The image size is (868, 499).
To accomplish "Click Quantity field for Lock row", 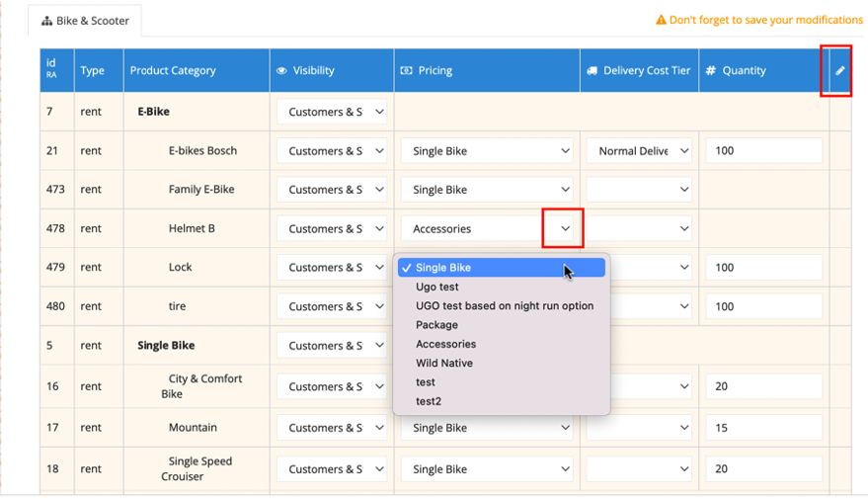I will pyautogui.click(x=764, y=268).
